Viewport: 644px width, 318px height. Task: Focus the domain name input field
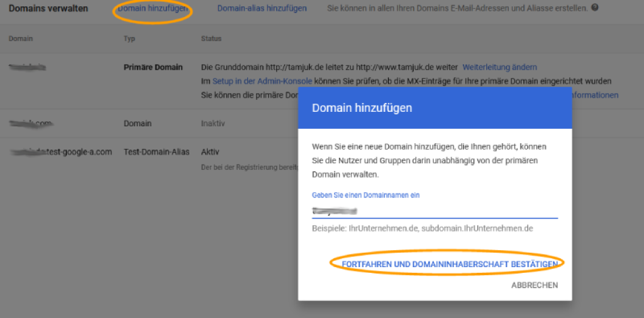tap(435, 211)
